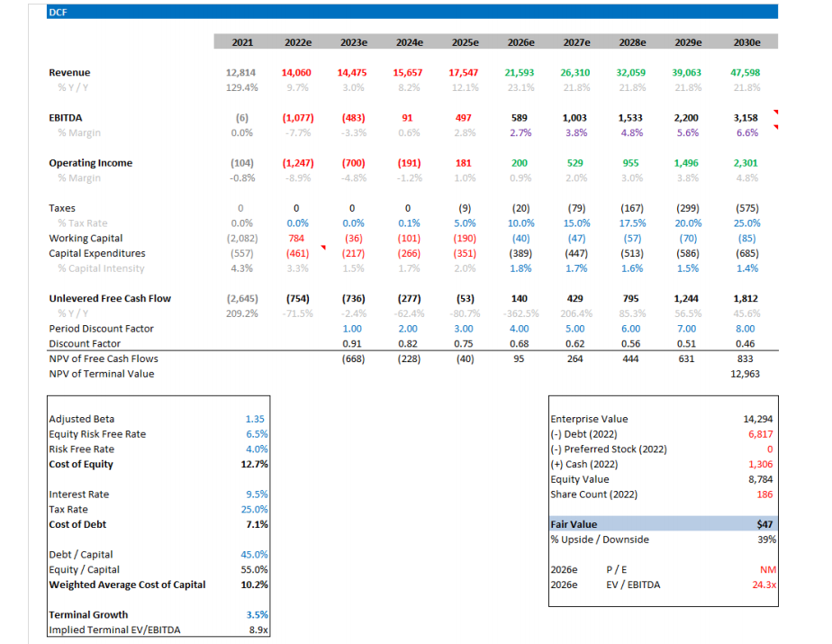Click the Share Count (2022) value 186
Image resolution: width=832 pixels, height=644 pixels.
coord(764,494)
